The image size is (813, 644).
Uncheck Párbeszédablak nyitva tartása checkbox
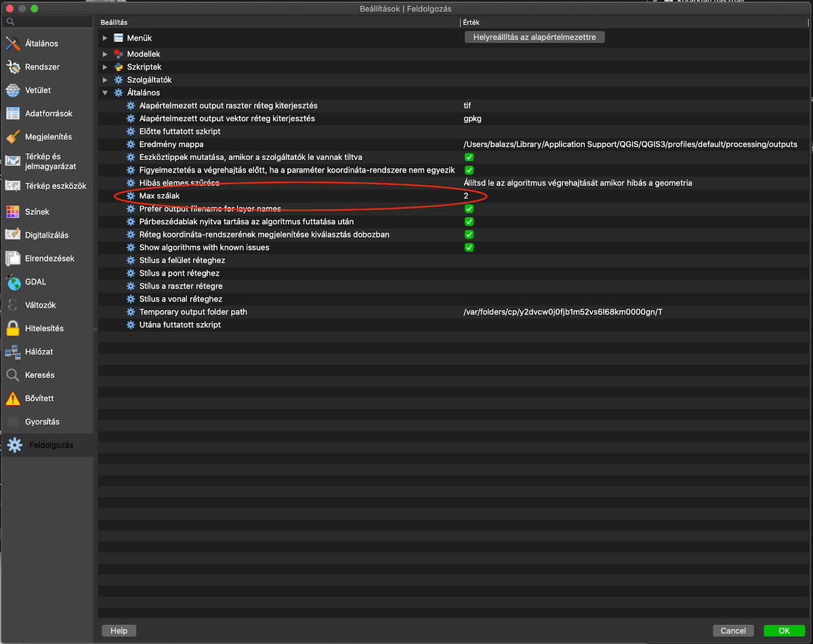469,221
